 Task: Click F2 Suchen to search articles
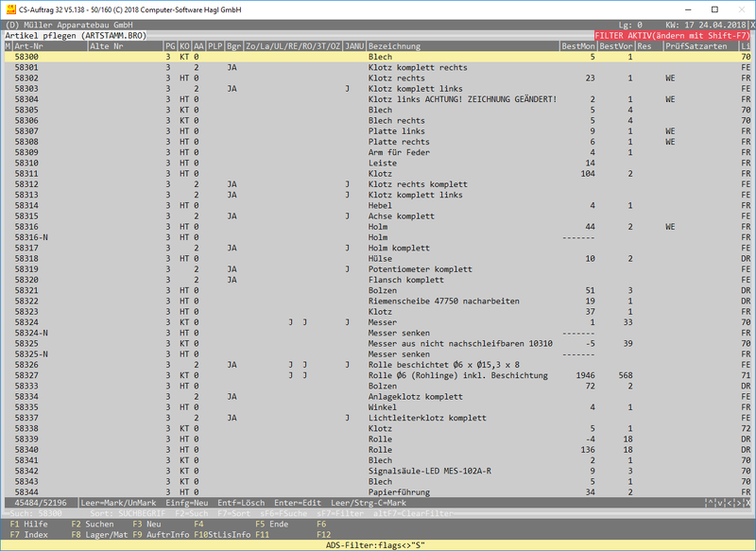(92, 524)
